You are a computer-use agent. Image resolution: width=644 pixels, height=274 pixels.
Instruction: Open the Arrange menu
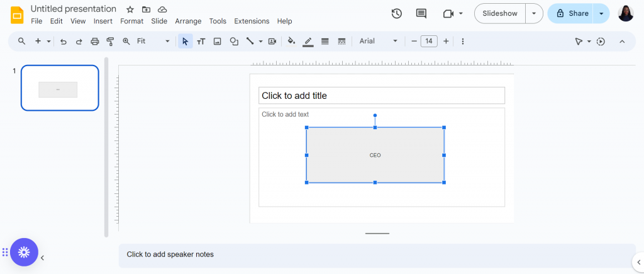(x=188, y=21)
